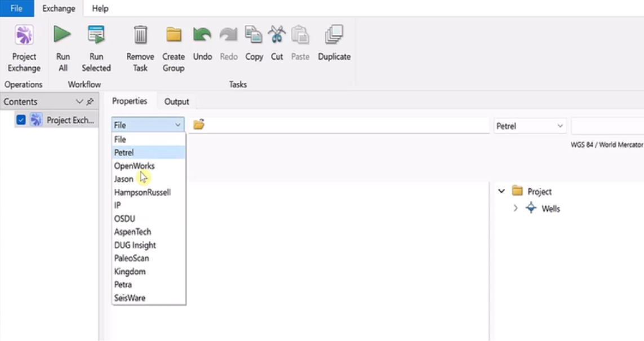The image size is (644, 341).
Task: Click the Remove Task trash icon
Action: 140,36
